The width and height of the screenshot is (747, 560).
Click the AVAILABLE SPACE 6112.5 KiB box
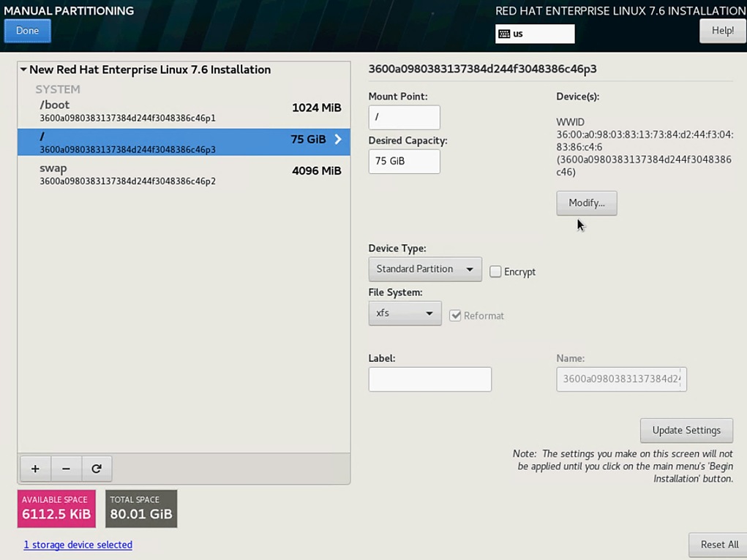56,509
